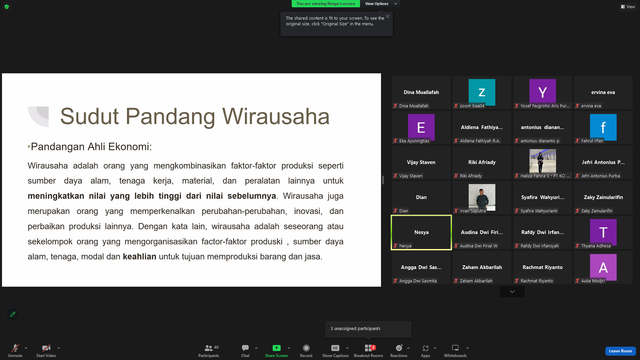Click the green annotate pencil icon

click(x=13, y=314)
